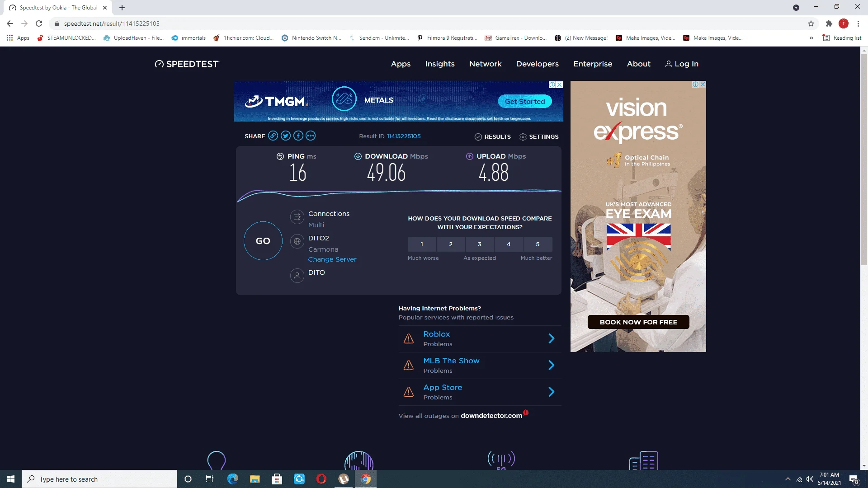Rate download speed as 1 (much worse)
The width and height of the screenshot is (868, 488).
[x=422, y=244]
